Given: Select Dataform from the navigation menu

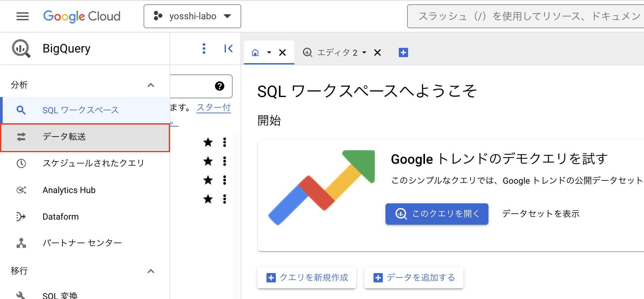Looking at the screenshot, I should (60, 217).
